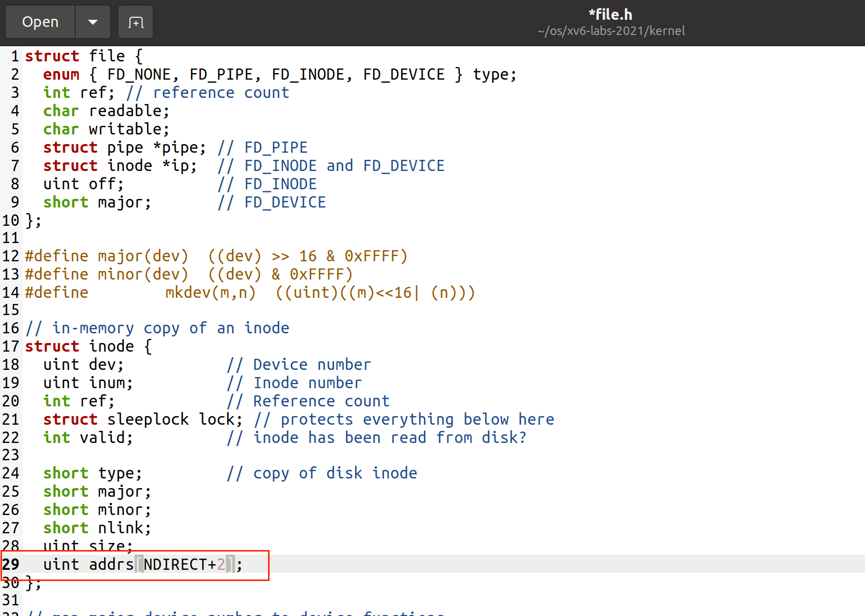Click on 'mkdev(m,n)' macro name
The image size is (865, 616).
[210, 293]
